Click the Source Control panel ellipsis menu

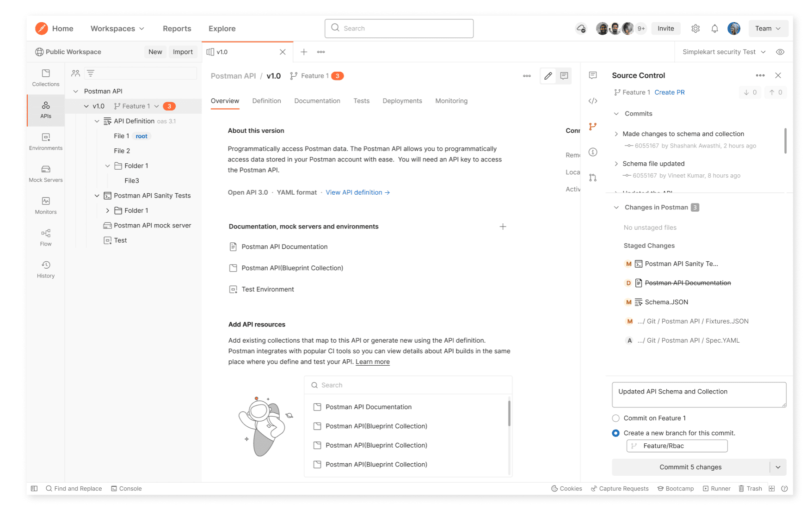click(x=760, y=75)
